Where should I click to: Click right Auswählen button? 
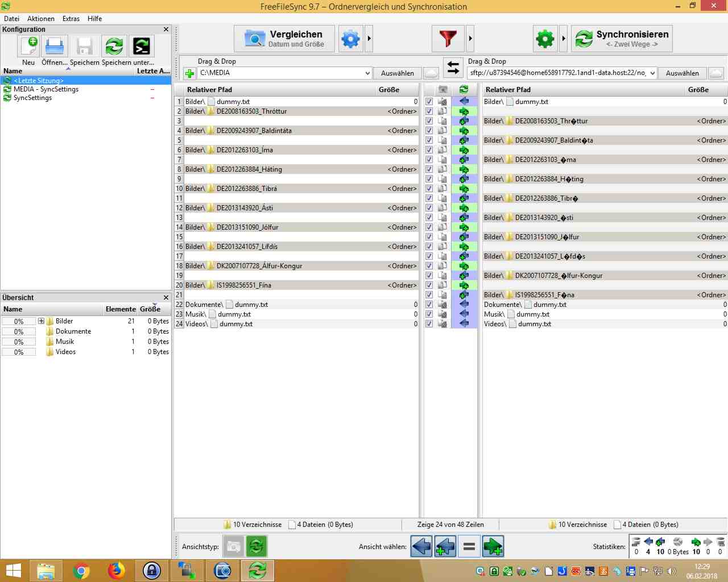pos(682,73)
